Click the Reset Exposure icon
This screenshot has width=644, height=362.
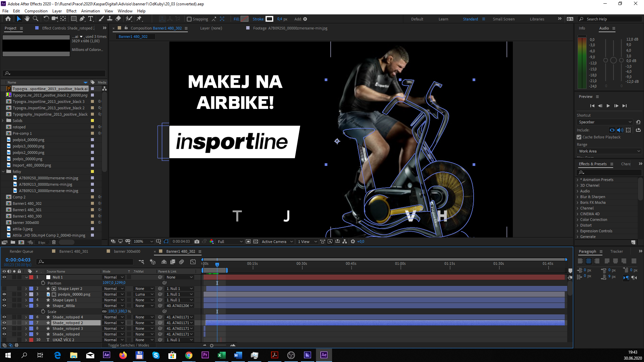(x=353, y=242)
